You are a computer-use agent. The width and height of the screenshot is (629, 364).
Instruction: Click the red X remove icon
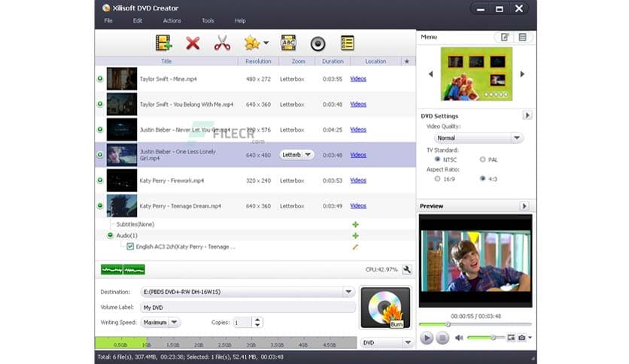pyautogui.click(x=193, y=43)
